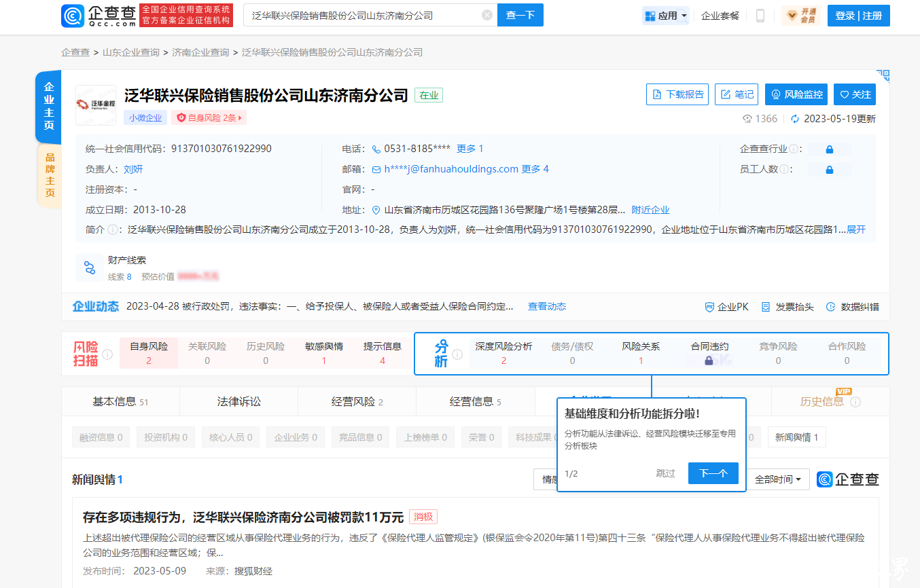Select the 企业主页 side tab
Viewport: 920px width, 588px height.
tap(49, 106)
